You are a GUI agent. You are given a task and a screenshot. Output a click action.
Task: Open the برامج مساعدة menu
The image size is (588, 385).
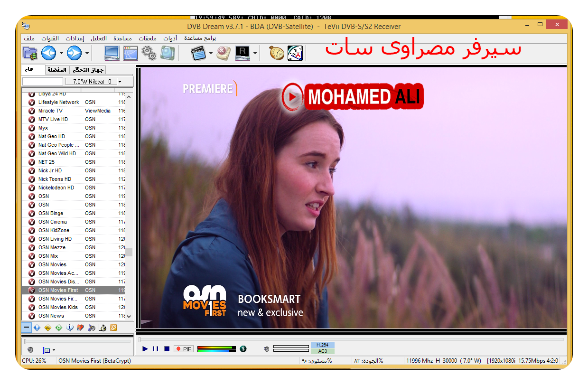(200, 38)
